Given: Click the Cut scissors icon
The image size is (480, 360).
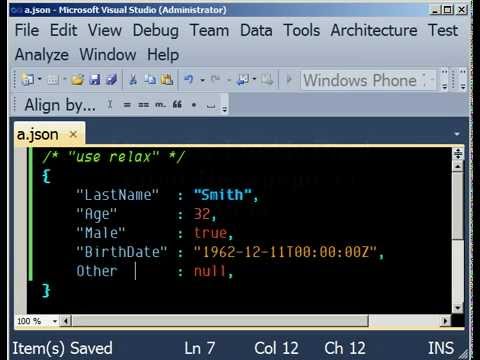Looking at the screenshot, I should 133,80.
